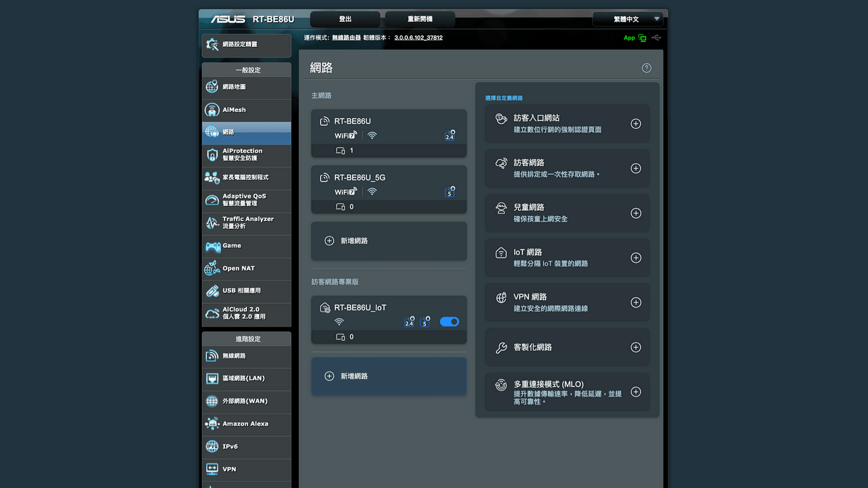Open the 區域網路(LAN) menu item
868x488 pixels.
click(x=246, y=378)
